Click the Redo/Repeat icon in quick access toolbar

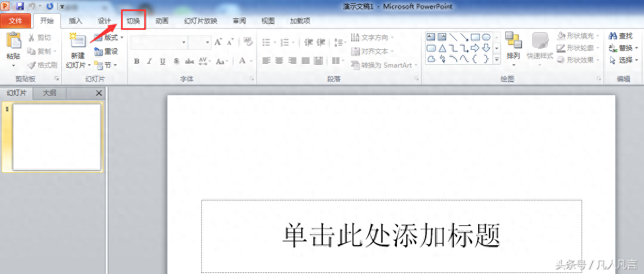pos(50,6)
